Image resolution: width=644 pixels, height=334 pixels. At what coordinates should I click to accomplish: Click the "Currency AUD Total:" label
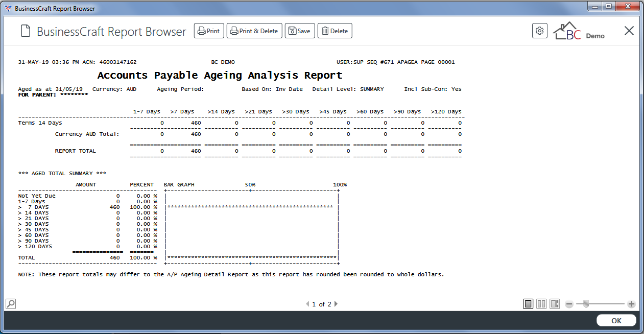(87, 134)
